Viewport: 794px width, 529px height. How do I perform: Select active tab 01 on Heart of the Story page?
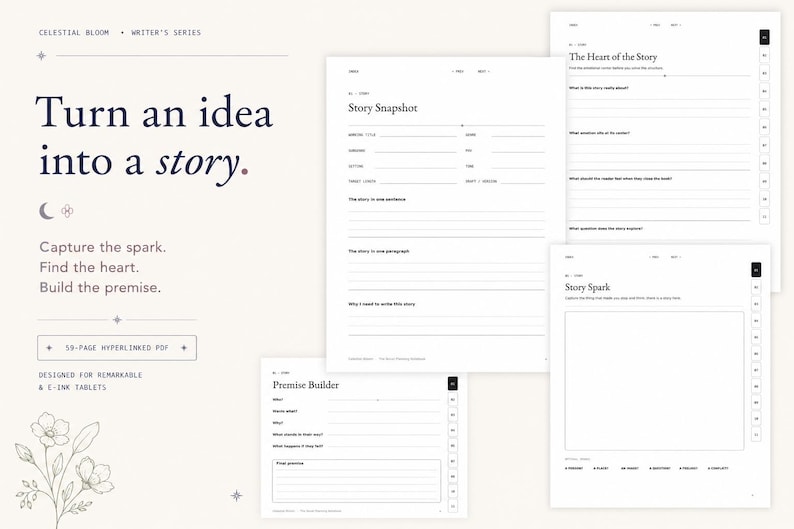(x=765, y=37)
